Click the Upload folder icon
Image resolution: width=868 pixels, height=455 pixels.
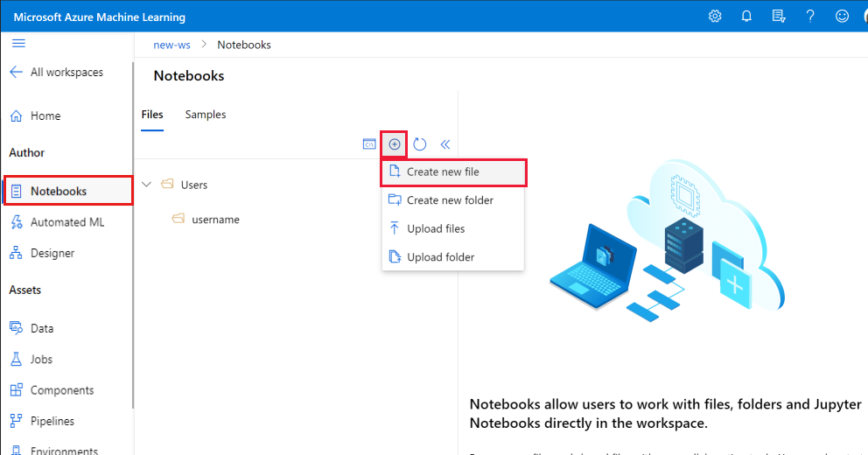(x=395, y=256)
